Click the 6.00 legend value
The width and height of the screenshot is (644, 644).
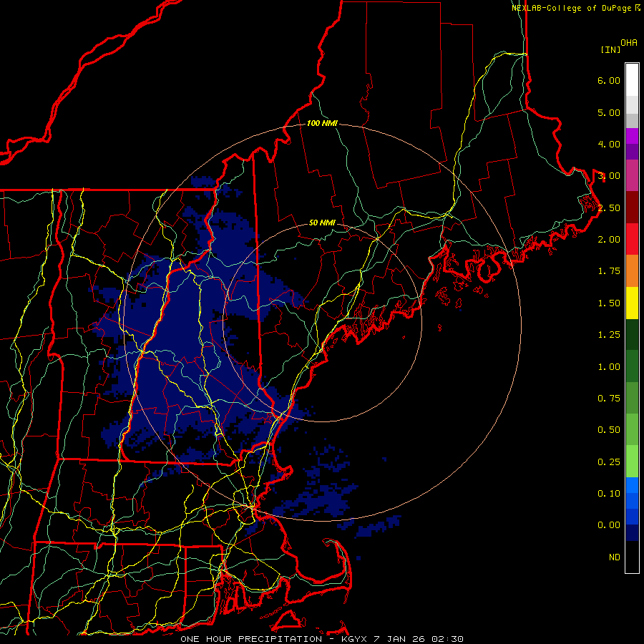coord(609,80)
